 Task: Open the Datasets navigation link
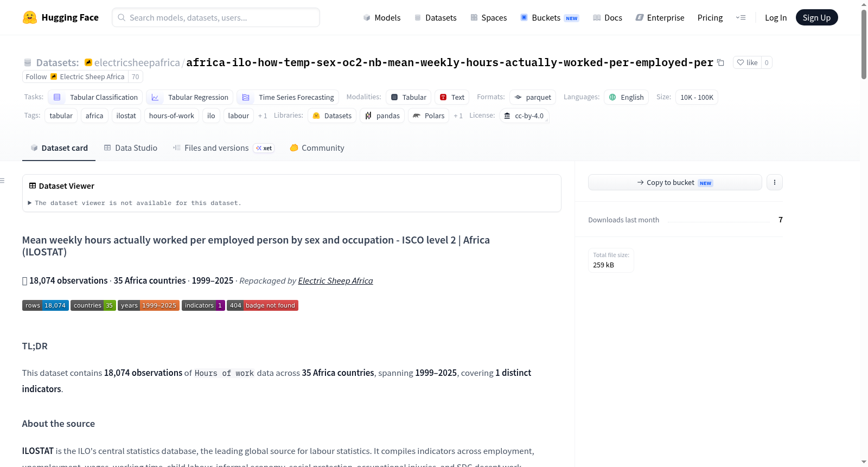point(435,17)
